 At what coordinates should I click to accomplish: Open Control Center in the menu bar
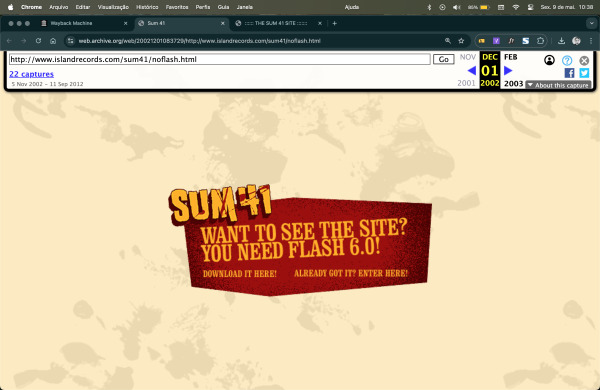[530, 7]
